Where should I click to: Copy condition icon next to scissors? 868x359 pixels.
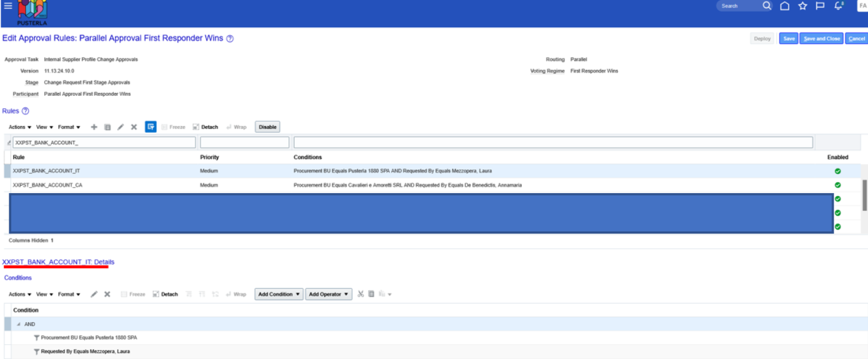coord(371,294)
